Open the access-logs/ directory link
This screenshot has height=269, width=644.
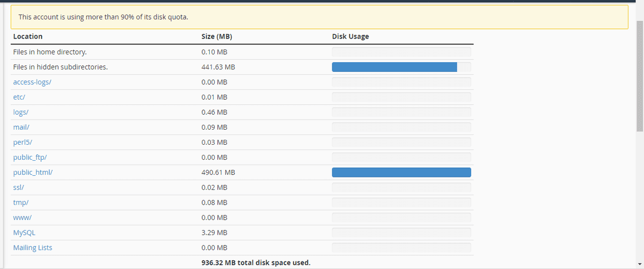coord(32,82)
